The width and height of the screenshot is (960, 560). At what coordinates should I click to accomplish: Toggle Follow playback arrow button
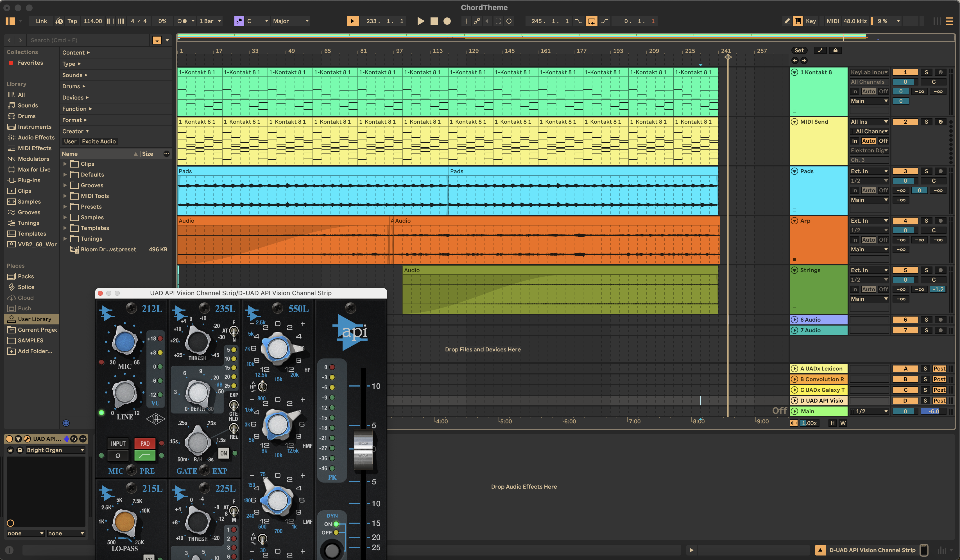353,21
